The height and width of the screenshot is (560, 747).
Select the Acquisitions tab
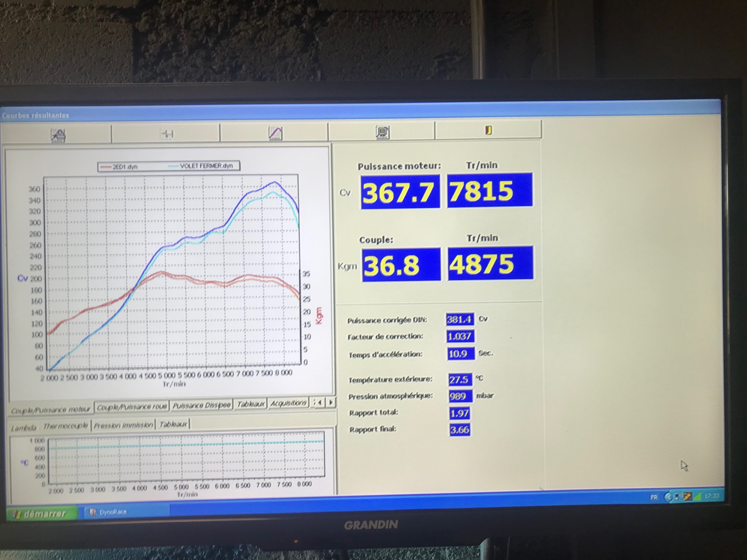[288, 403]
